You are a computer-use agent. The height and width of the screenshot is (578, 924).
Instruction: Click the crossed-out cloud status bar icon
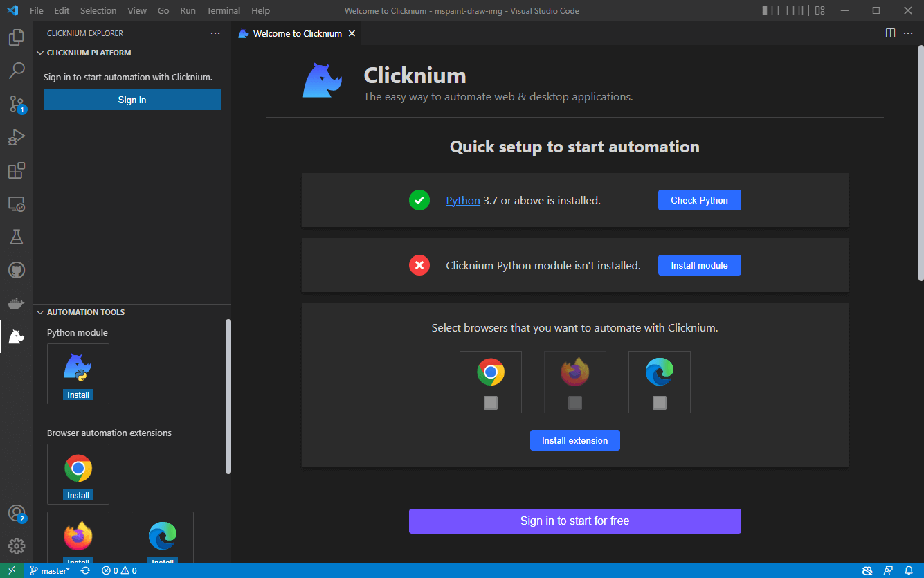867,570
